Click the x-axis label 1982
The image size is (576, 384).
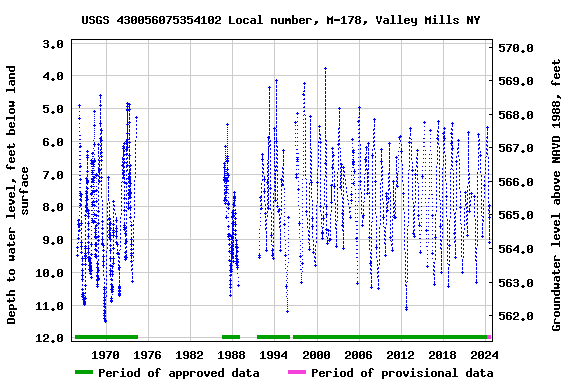coord(190,355)
